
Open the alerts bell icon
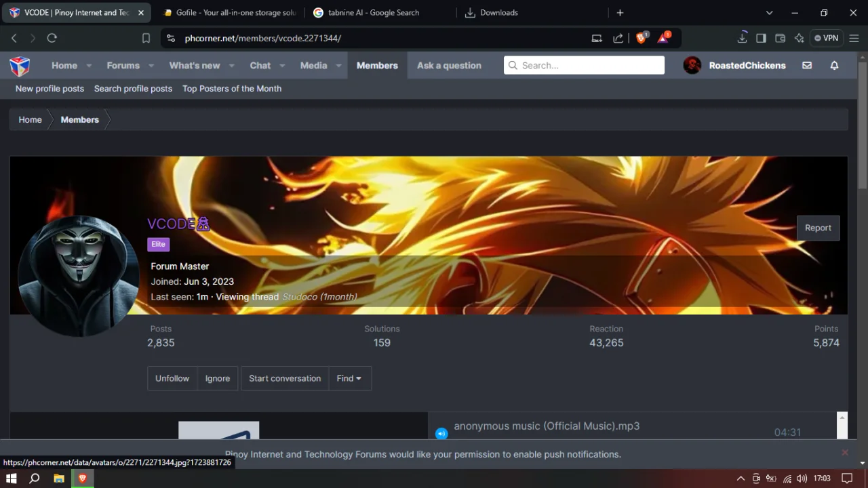pos(834,66)
